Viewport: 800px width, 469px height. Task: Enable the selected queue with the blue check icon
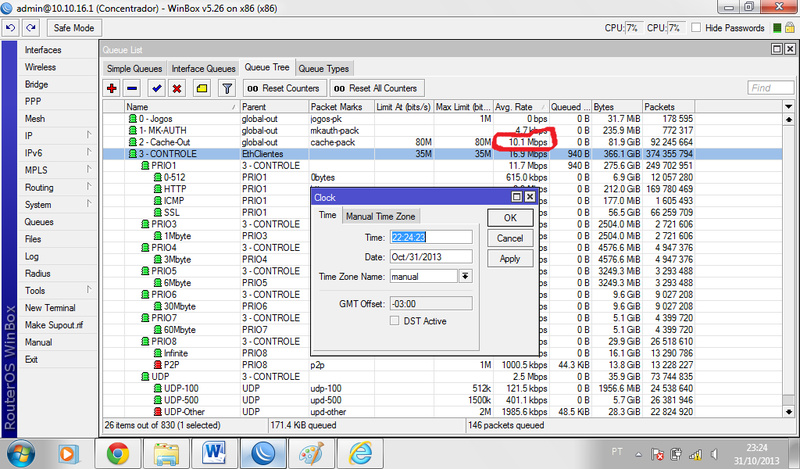coord(157,88)
